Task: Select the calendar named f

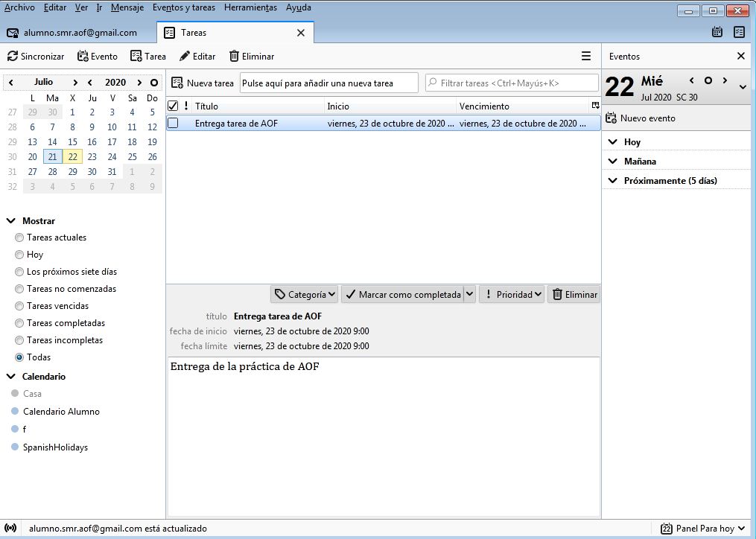Action: (25, 429)
